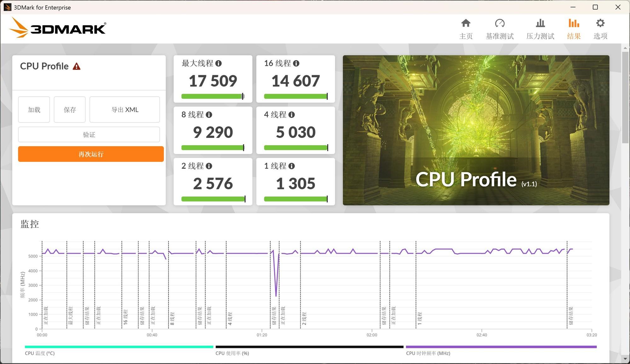The image size is (630, 364).
Task: Click the 最大线程 marker in the monitoring chart
Action: pyautogui.click(x=70, y=316)
